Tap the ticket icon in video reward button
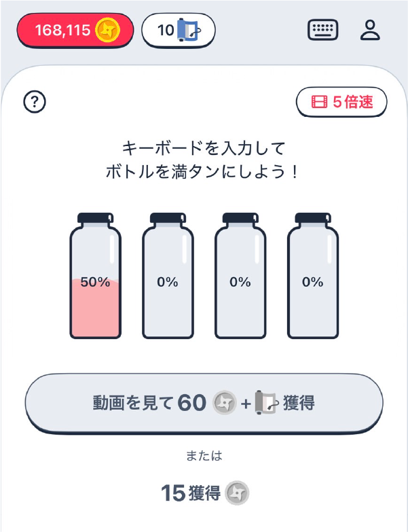408x532 pixels. point(266,403)
